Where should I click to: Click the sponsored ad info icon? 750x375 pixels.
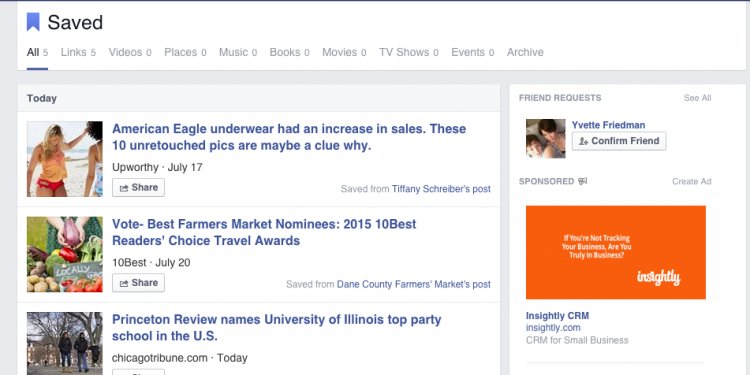pos(582,181)
